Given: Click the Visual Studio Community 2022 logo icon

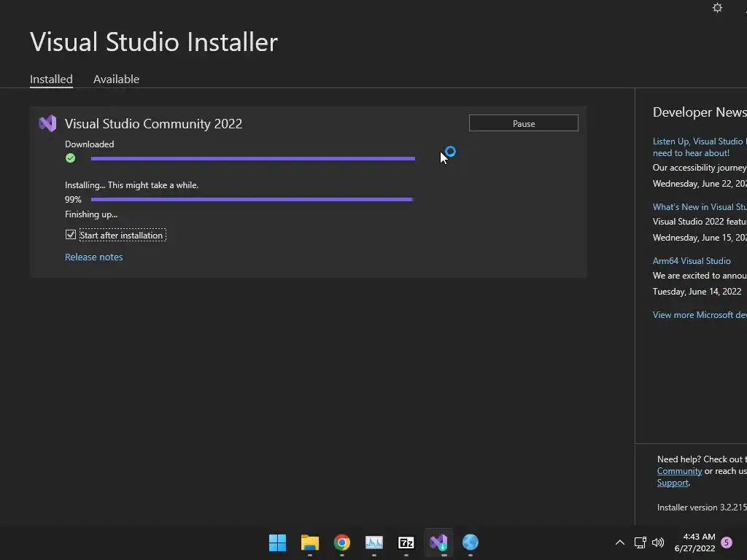Looking at the screenshot, I should (47, 124).
